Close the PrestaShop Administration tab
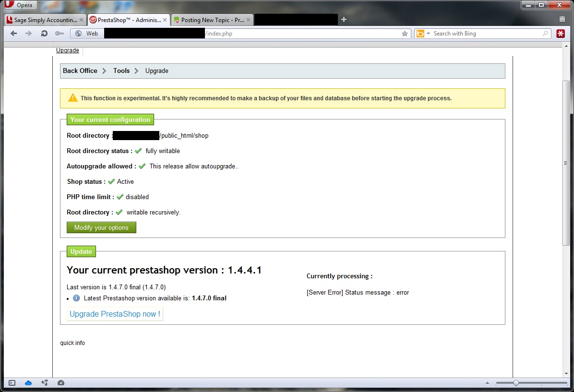Image resolution: width=574 pixels, height=392 pixels. pos(165,20)
